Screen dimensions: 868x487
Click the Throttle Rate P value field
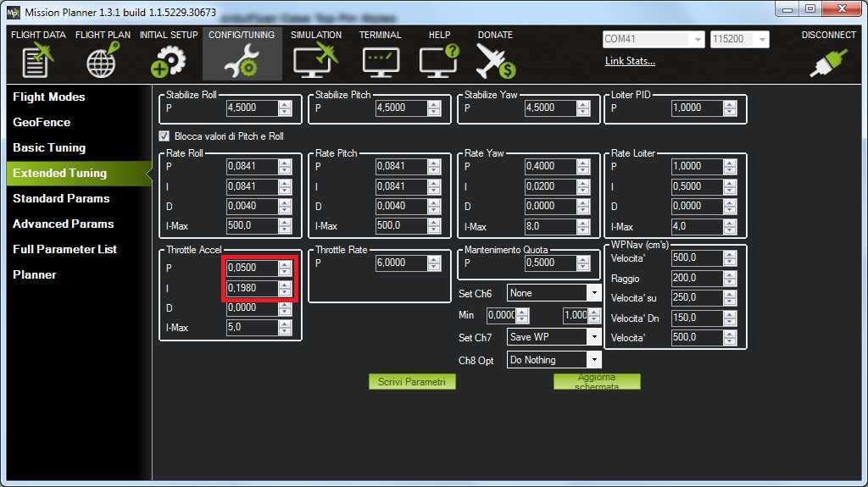pyautogui.click(x=400, y=263)
